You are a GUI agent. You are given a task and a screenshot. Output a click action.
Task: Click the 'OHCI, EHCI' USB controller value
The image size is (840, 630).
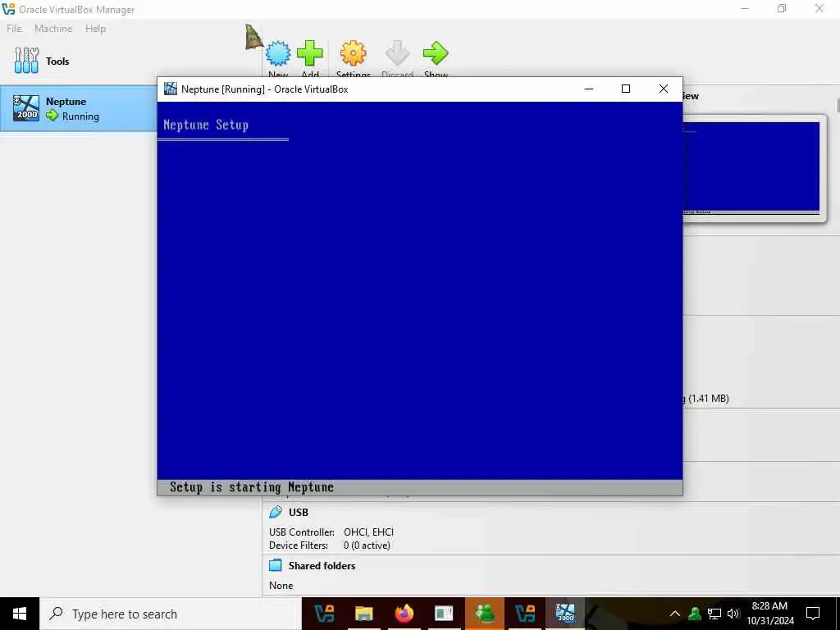[368, 532]
